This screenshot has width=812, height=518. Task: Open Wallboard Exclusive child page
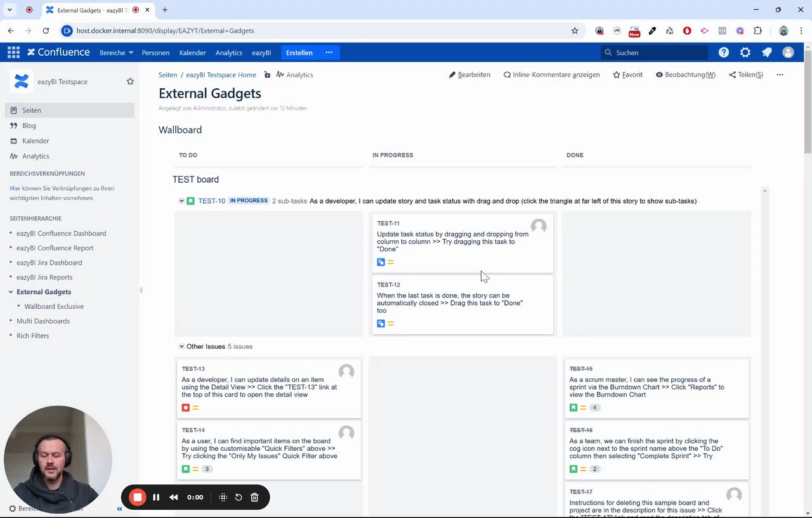54,306
